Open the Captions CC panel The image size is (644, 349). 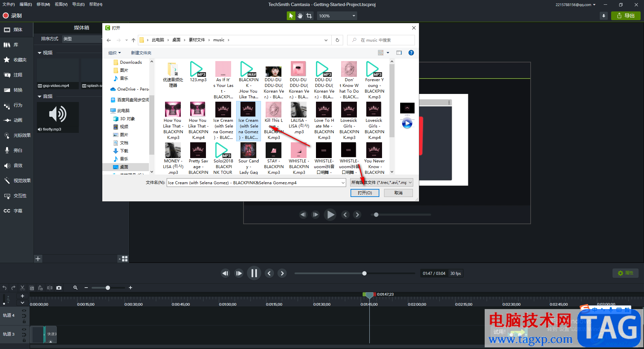click(17, 211)
